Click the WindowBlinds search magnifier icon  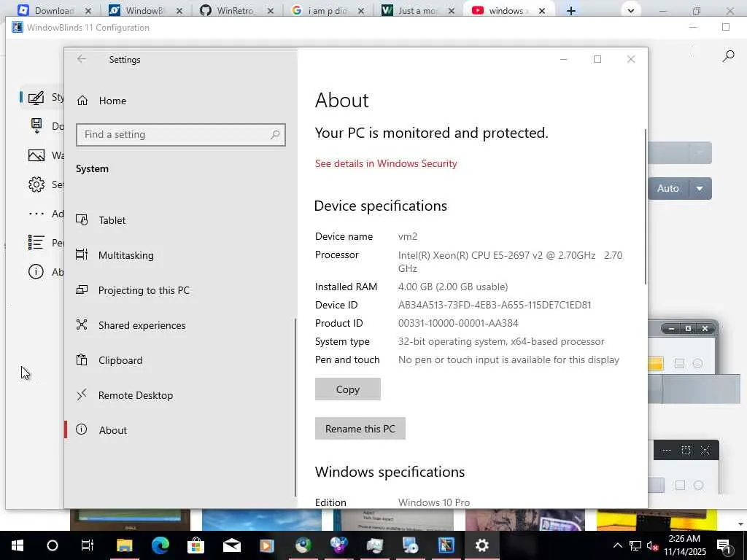(728, 56)
